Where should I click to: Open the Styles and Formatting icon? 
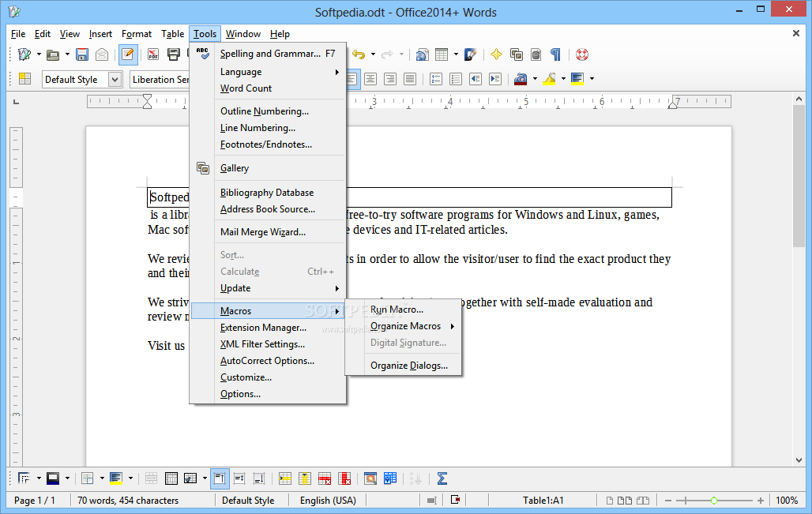[24, 79]
